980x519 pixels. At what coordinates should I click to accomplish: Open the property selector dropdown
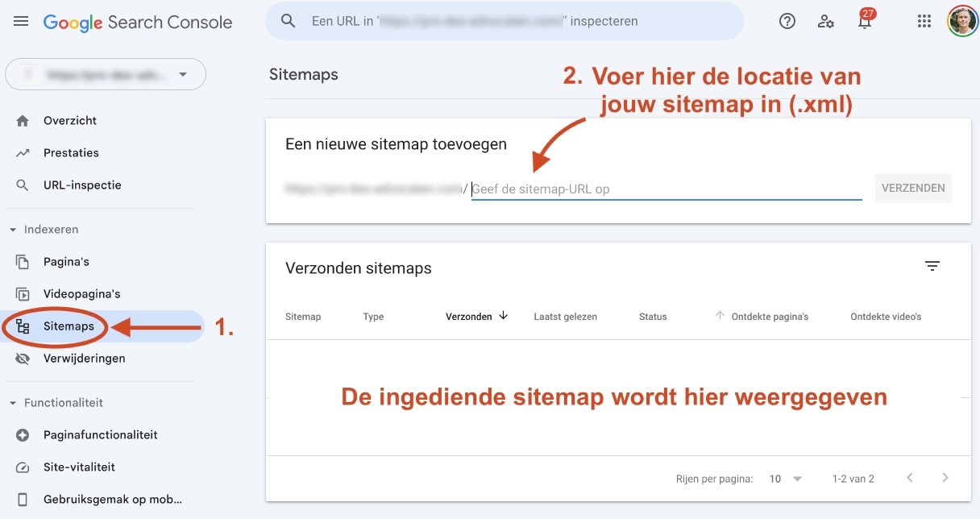(106, 73)
